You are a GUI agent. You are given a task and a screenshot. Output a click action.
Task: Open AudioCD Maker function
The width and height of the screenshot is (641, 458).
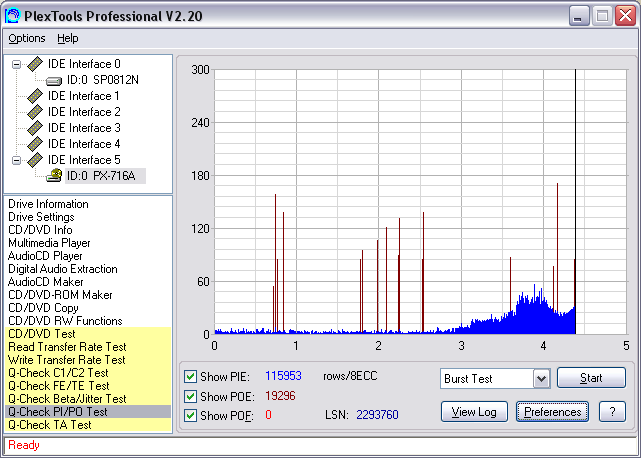[x=45, y=282]
